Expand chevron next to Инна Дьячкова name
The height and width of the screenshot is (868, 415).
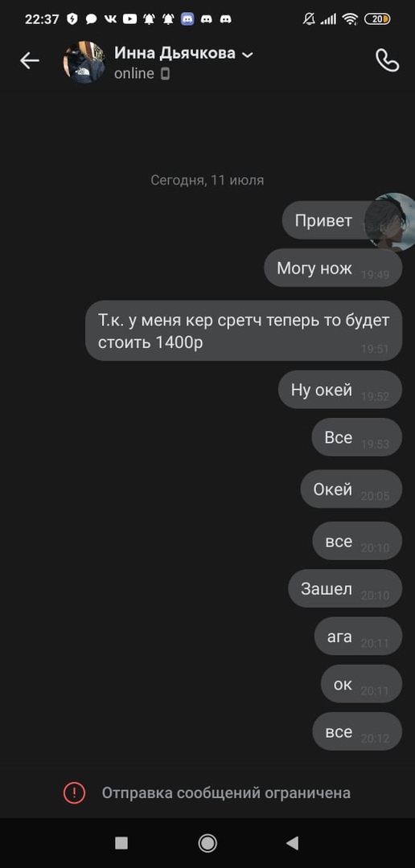pos(249,55)
